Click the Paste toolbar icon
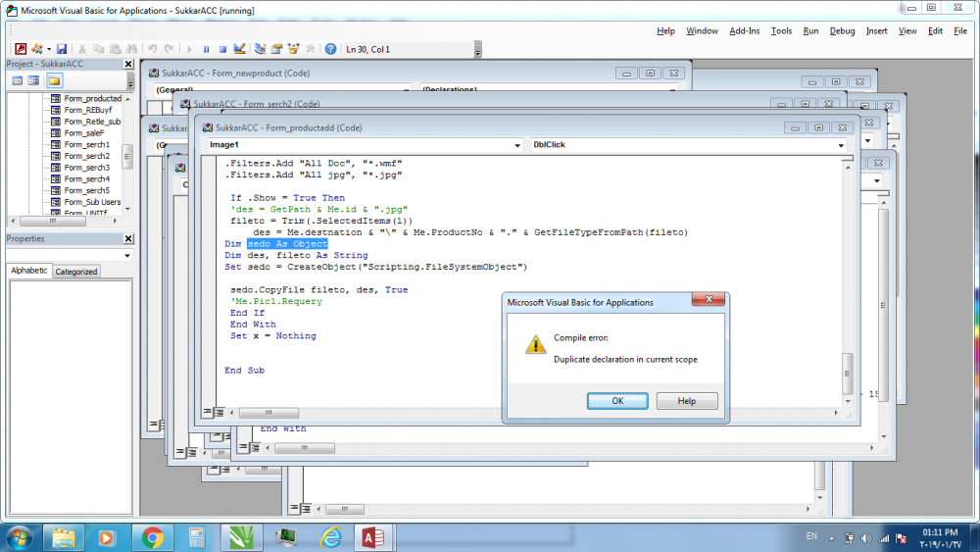980x552 pixels. coord(115,49)
